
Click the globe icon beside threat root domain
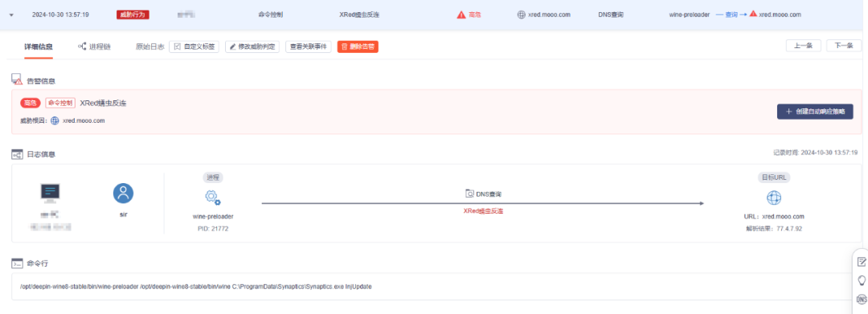tap(55, 120)
